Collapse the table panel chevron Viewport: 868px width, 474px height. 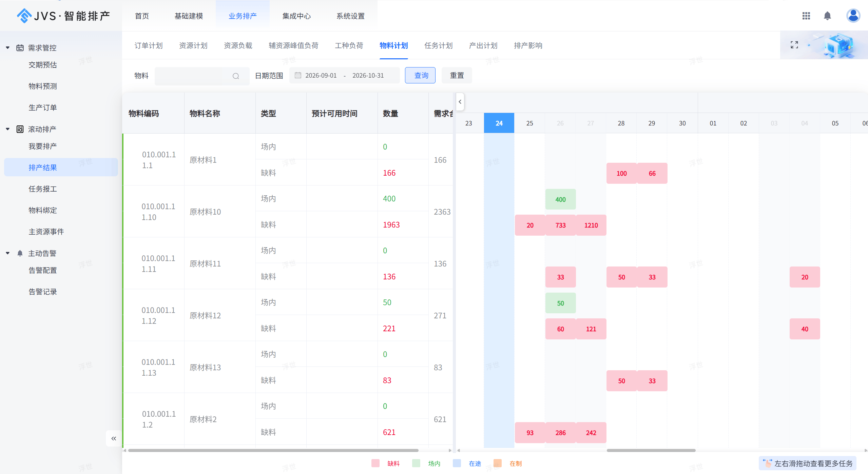pyautogui.click(x=460, y=102)
